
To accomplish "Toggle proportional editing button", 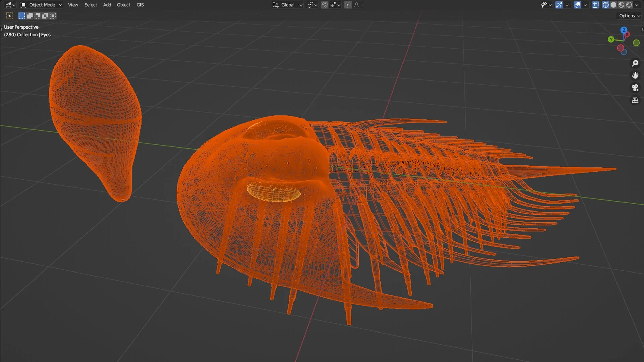I will click(x=348, y=5).
